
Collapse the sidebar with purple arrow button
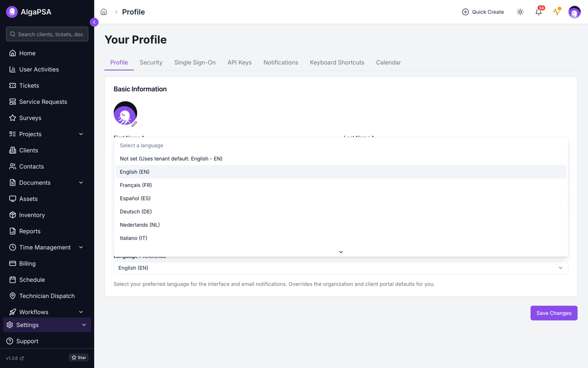tap(94, 22)
